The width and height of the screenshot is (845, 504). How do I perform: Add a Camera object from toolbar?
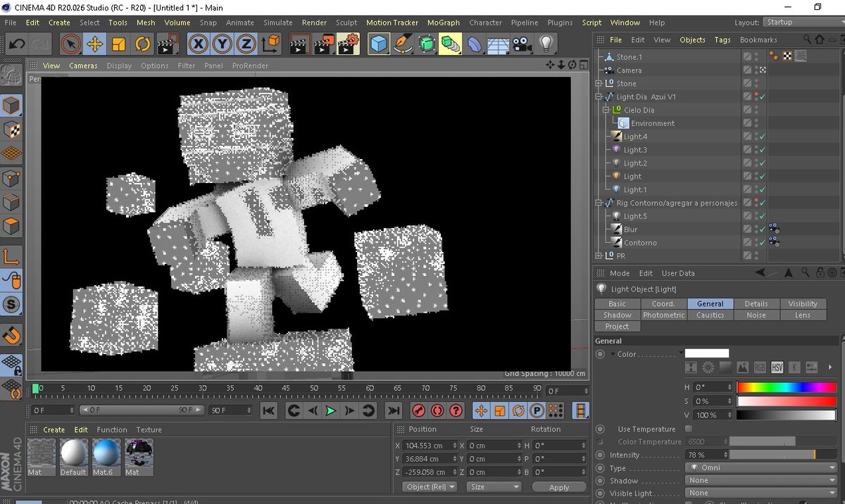tap(522, 44)
